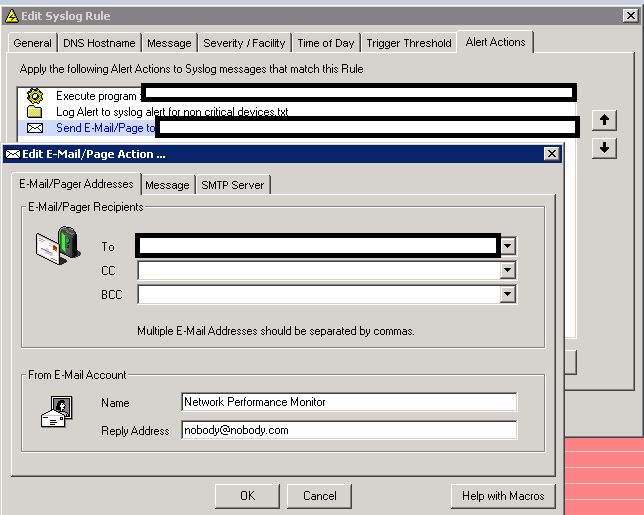Click the Name field with Network Performance Monitor
The image size is (644, 515).
pos(349,402)
